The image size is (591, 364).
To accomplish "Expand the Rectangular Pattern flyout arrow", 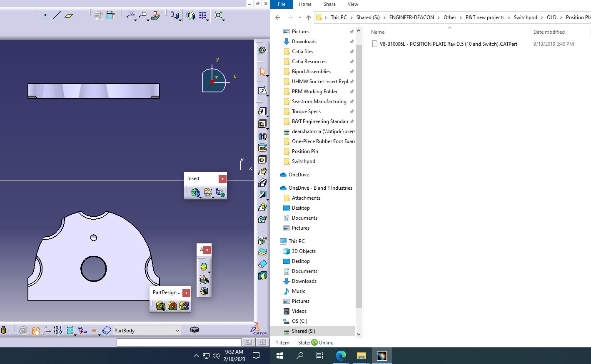I will pyautogui.click(x=207, y=20).
